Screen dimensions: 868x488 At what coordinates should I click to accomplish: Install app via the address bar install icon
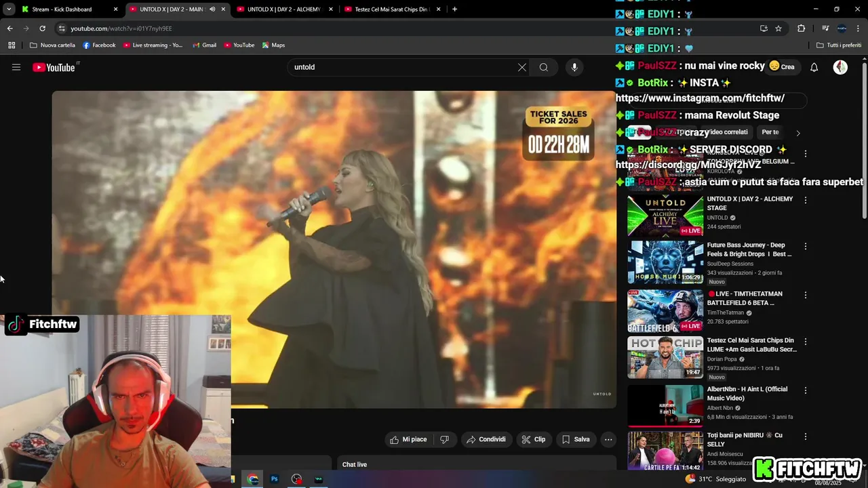click(764, 28)
